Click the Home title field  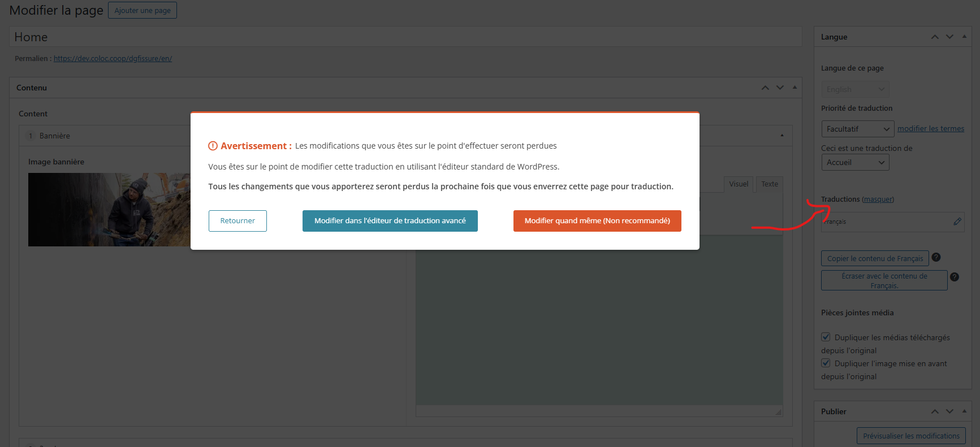(405, 37)
